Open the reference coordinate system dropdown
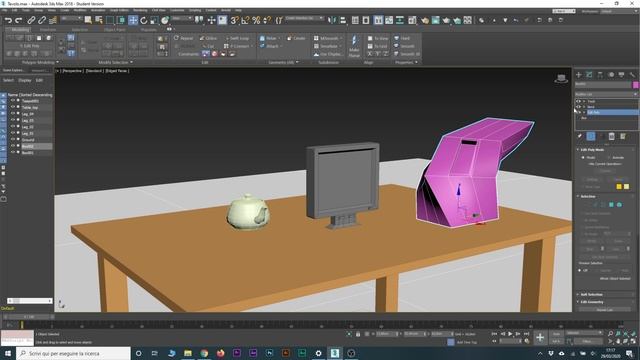Image resolution: width=640 pixels, height=360 pixels. [182, 19]
